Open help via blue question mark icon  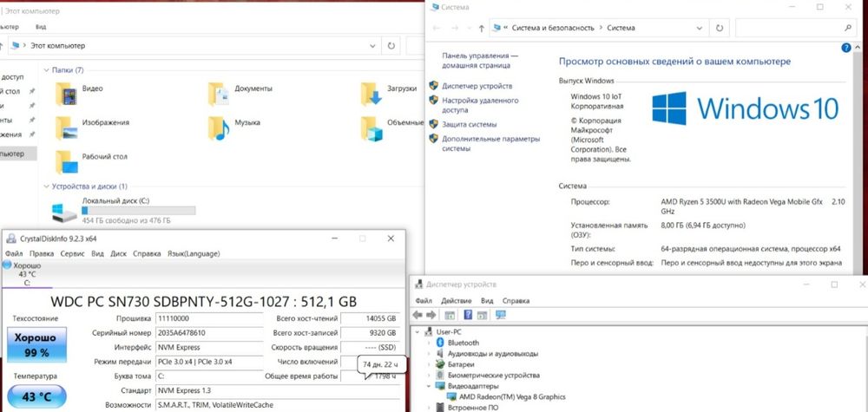[845, 48]
